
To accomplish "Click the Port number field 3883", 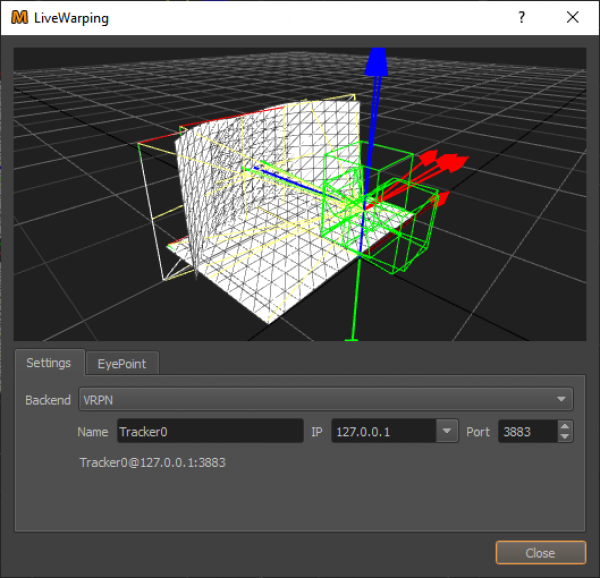I will (526, 432).
